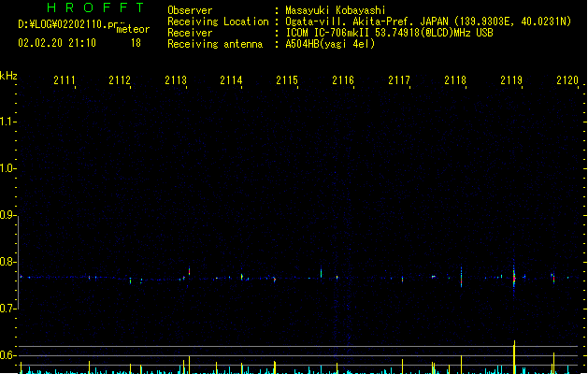This screenshot has width=588, height=374.
Task: Click the meteor echo just after 2113
Action: click(x=189, y=271)
